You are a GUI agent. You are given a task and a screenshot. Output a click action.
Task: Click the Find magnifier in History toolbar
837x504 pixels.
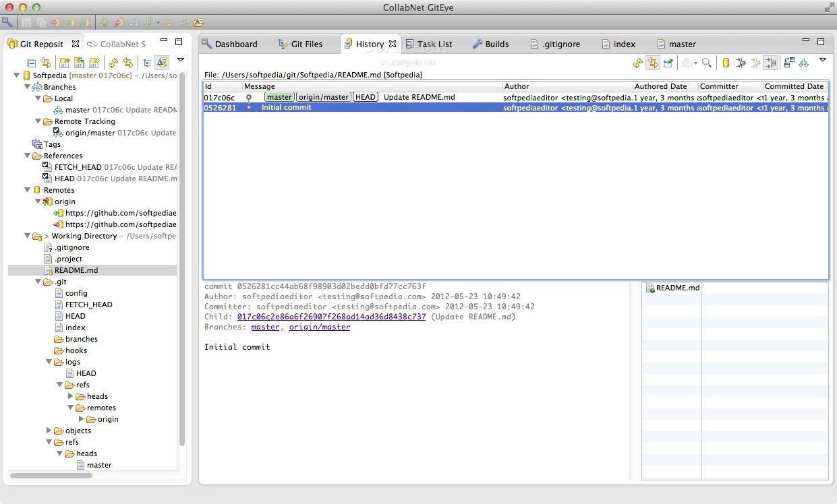[707, 63]
